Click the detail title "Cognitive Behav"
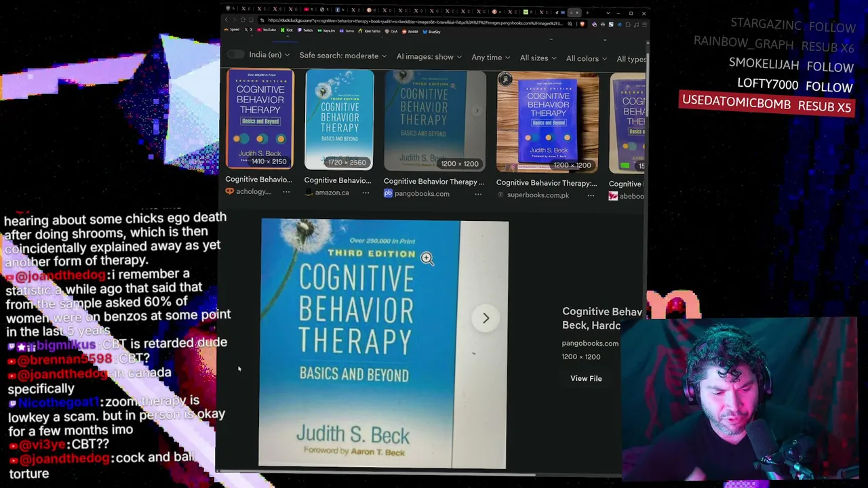The height and width of the screenshot is (488, 868). [602, 312]
